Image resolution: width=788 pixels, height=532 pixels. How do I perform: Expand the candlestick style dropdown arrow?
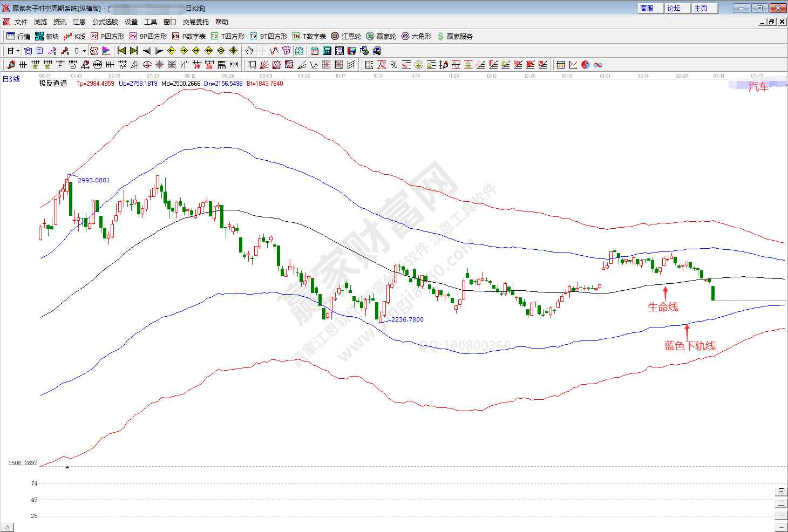click(x=84, y=51)
